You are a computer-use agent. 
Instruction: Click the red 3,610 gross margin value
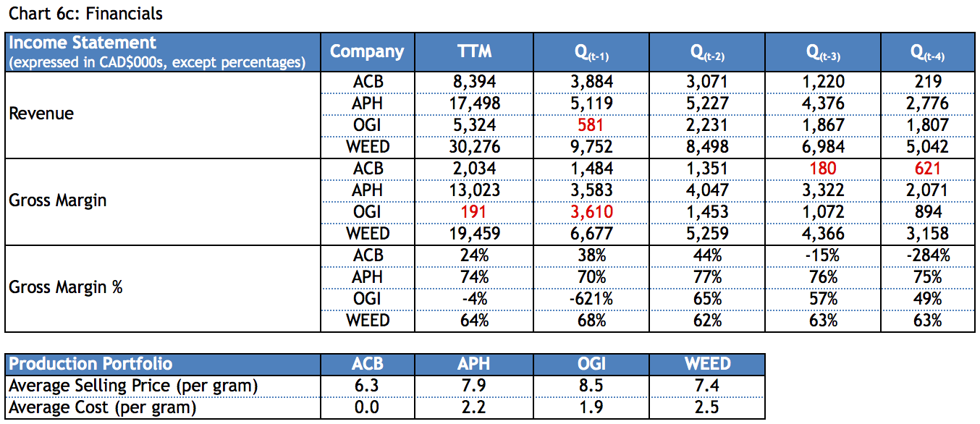tap(591, 212)
